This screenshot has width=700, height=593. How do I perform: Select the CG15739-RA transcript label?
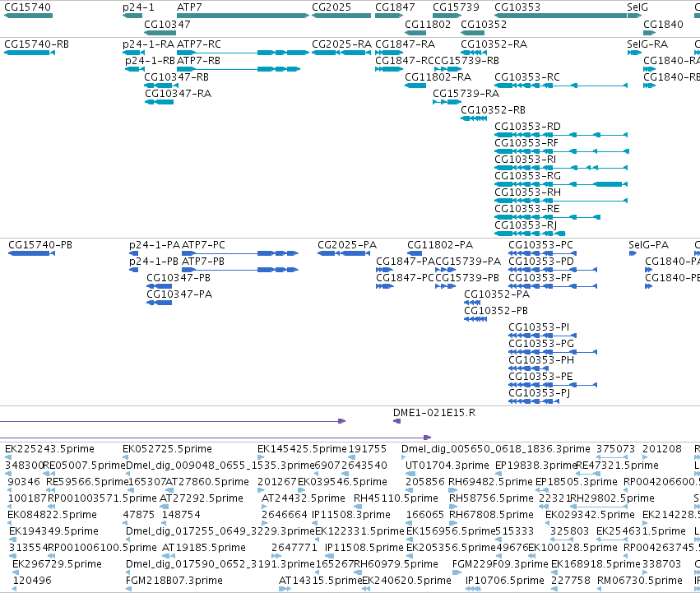pos(466,94)
